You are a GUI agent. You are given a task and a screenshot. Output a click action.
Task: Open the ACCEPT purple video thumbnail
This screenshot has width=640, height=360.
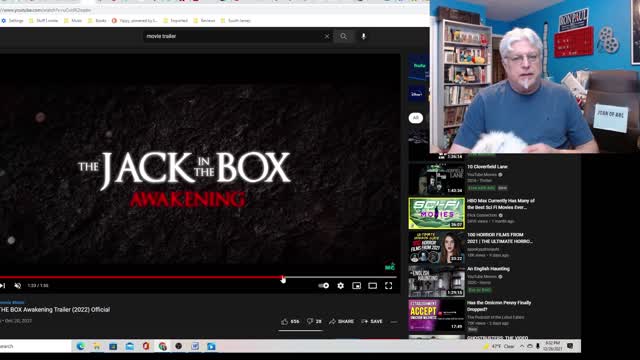click(436, 315)
